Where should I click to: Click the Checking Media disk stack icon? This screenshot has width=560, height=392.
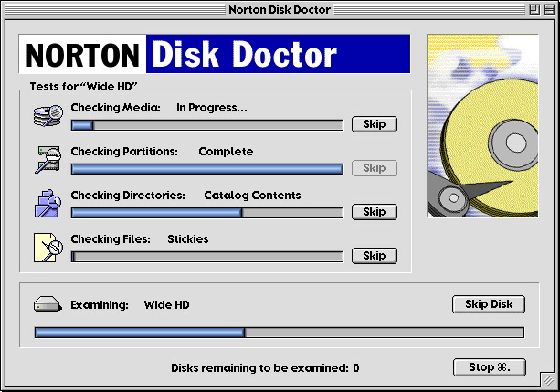(x=48, y=115)
